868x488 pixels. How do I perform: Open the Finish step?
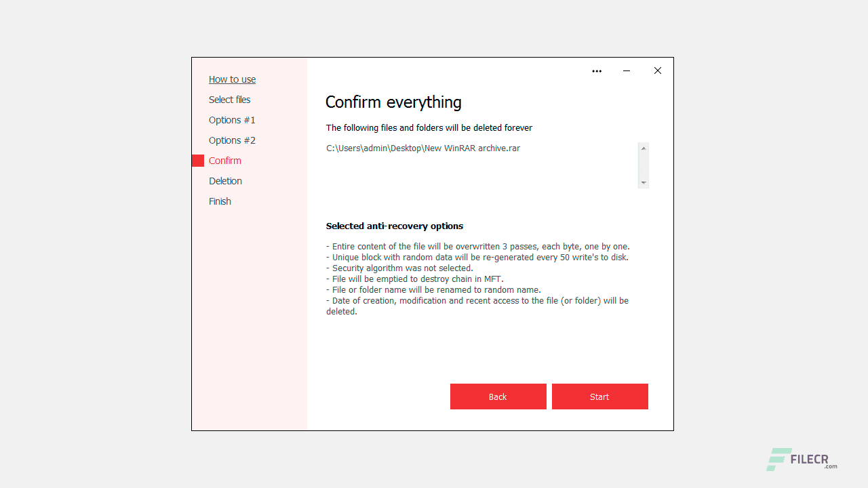point(220,201)
